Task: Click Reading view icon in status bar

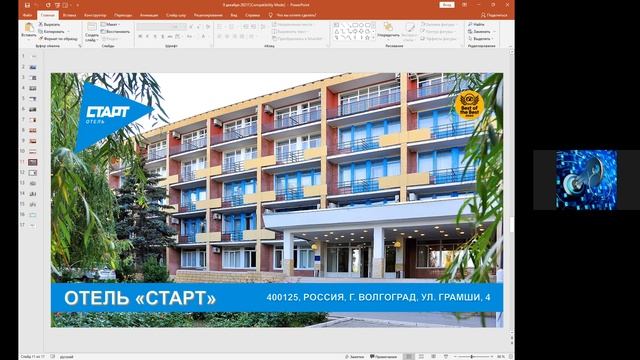Action: [433, 357]
